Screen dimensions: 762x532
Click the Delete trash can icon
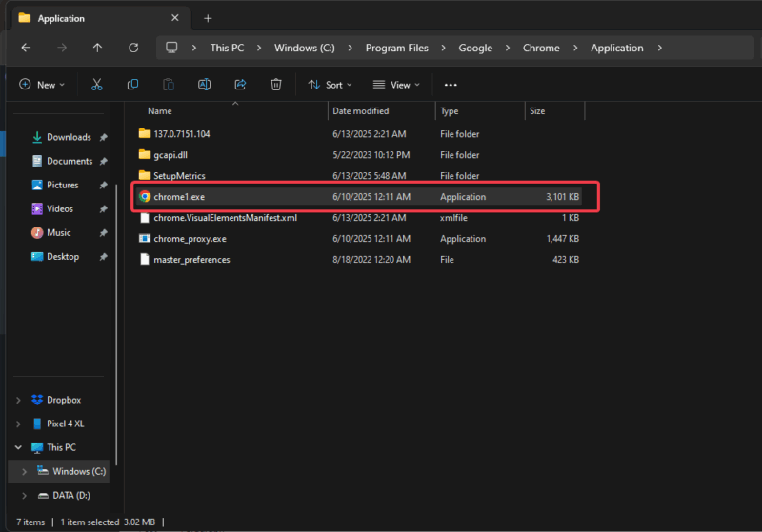point(275,85)
